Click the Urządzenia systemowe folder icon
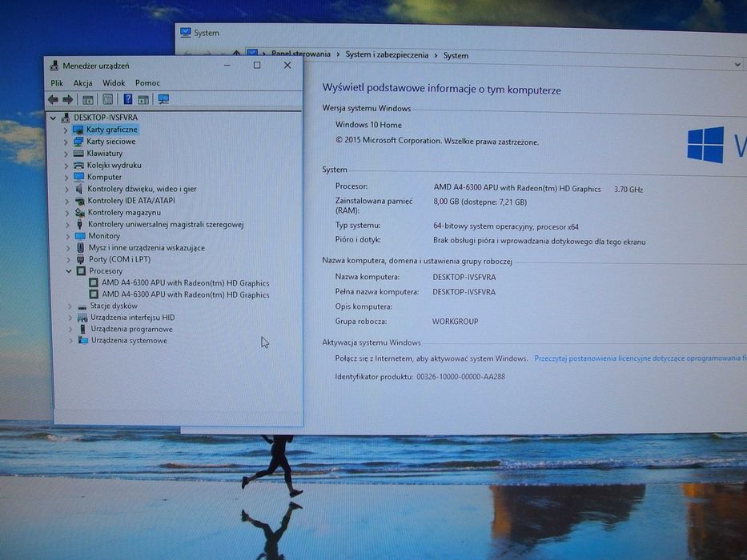Viewport: 747px width, 560px height. pos(83,341)
